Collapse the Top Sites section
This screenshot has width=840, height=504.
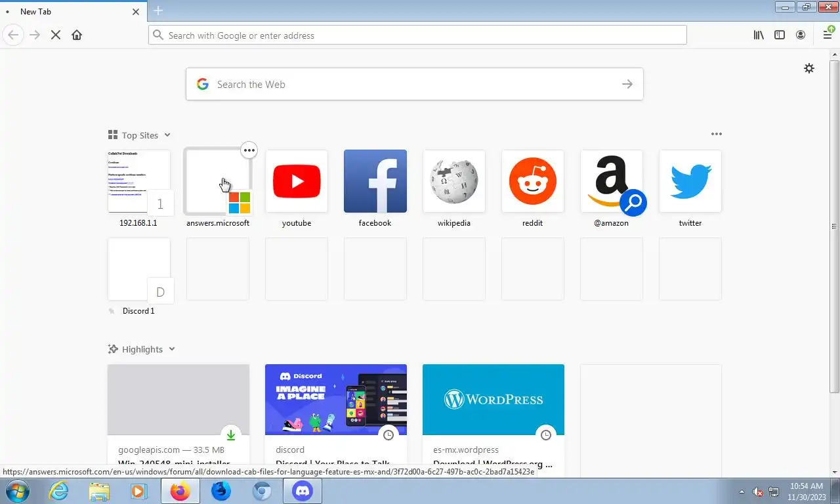pyautogui.click(x=139, y=135)
